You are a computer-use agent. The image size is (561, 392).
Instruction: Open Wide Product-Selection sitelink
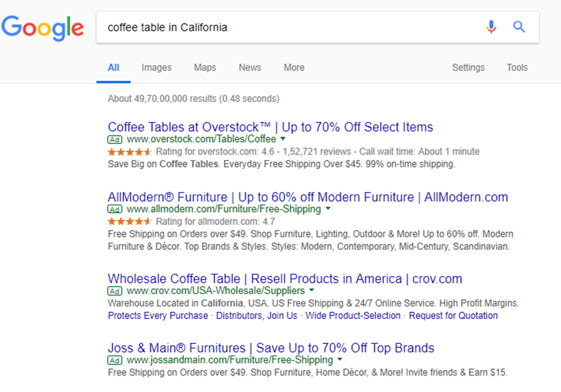click(x=353, y=316)
